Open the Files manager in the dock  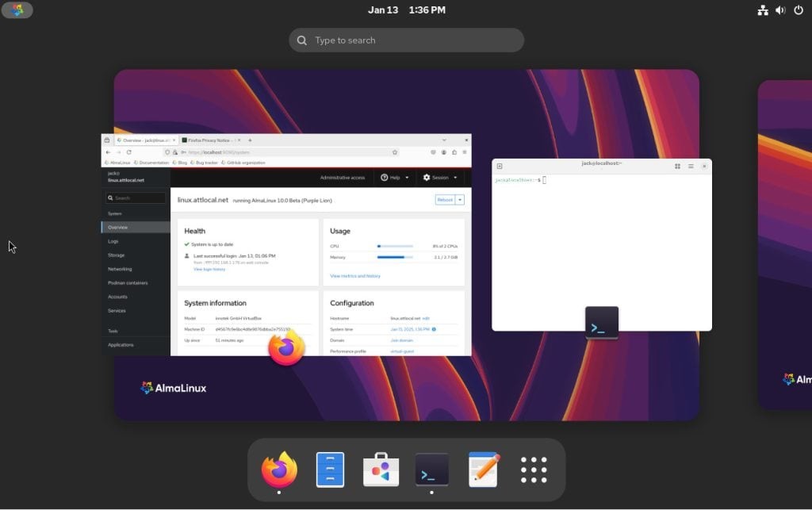pos(330,470)
